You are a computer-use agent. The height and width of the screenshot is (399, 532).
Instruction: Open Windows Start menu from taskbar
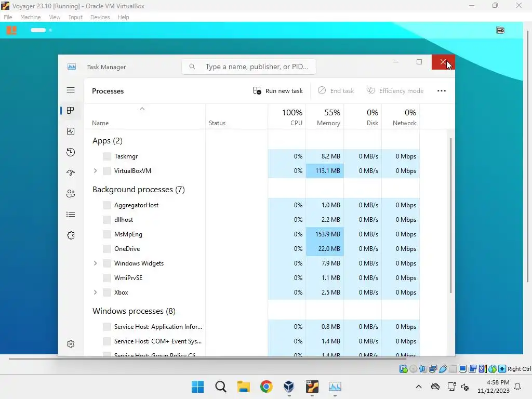(x=198, y=387)
